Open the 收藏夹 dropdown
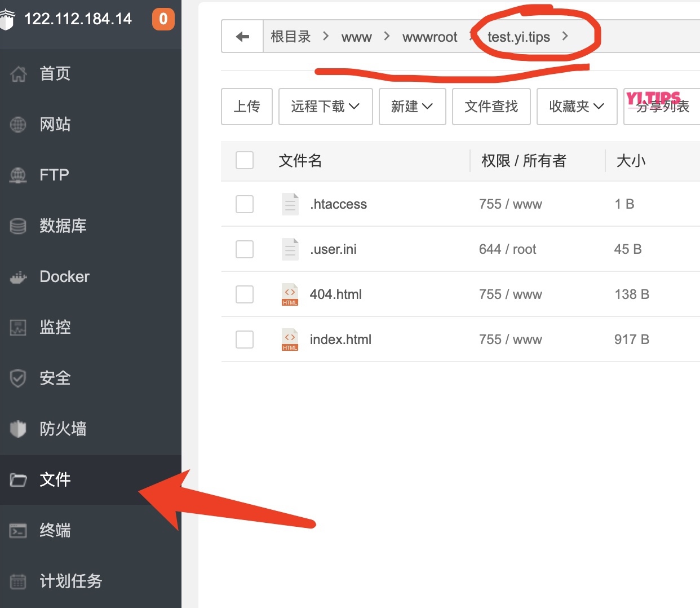Screen dimensions: 700x608 pyautogui.click(x=577, y=107)
